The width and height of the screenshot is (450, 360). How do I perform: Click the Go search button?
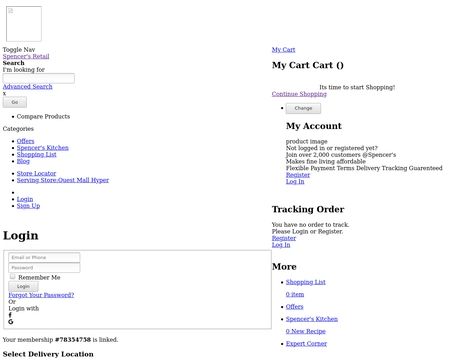(x=15, y=102)
